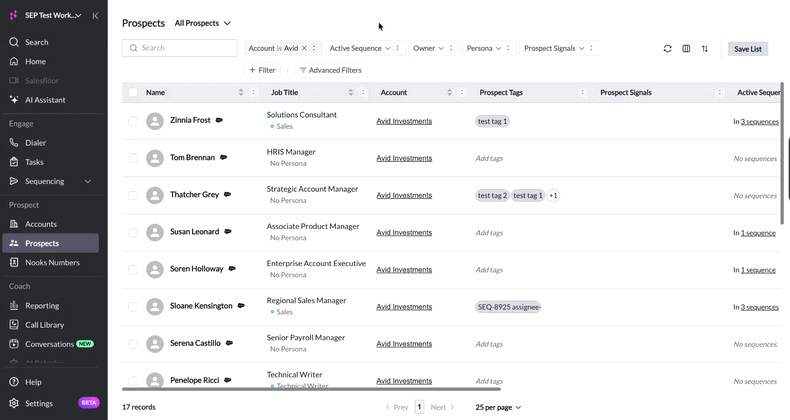
Task: Select all rows with the header checkbox
Action: [x=133, y=92]
